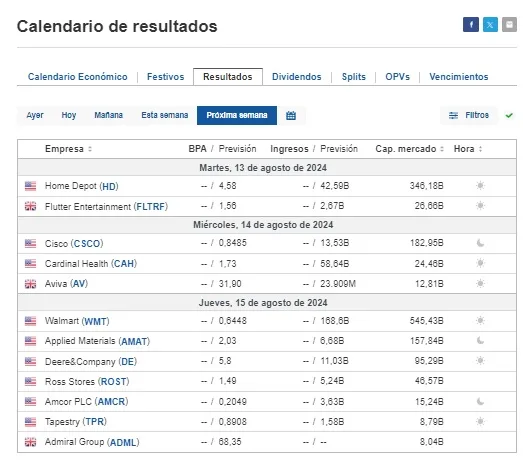Click Walmart market cap 545,43B
This screenshot has width=523, height=469.
(427, 321)
